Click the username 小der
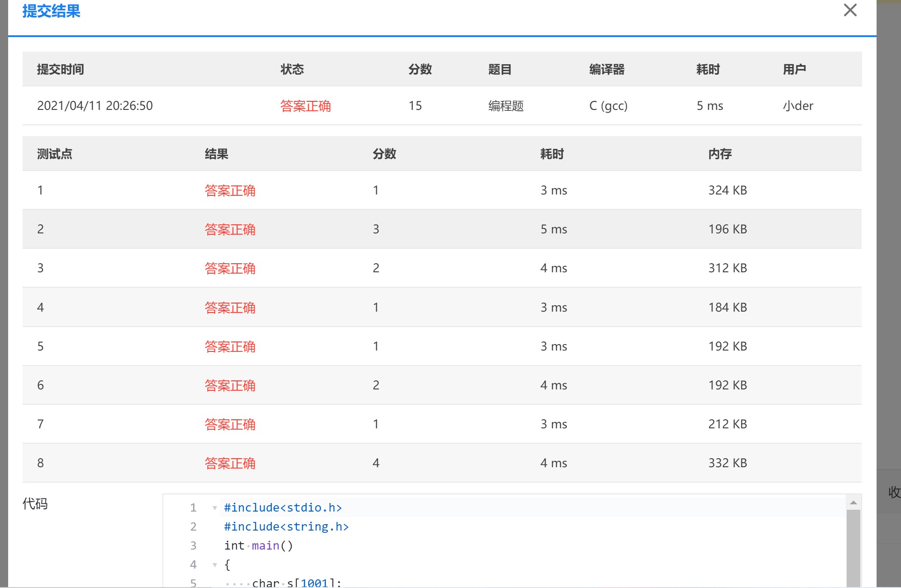This screenshot has height=588, width=901. click(798, 106)
